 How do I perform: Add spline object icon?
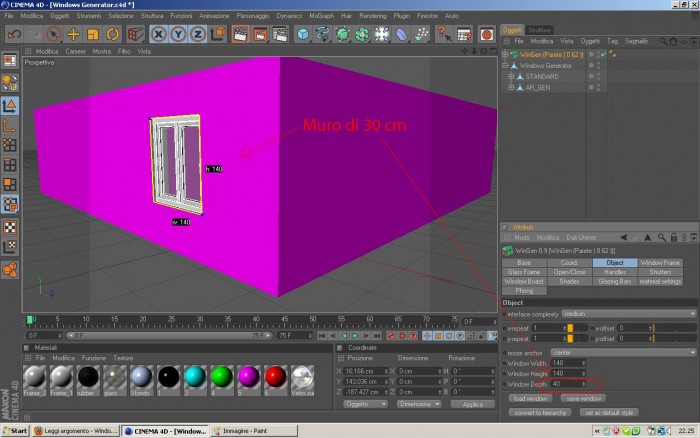point(323,34)
